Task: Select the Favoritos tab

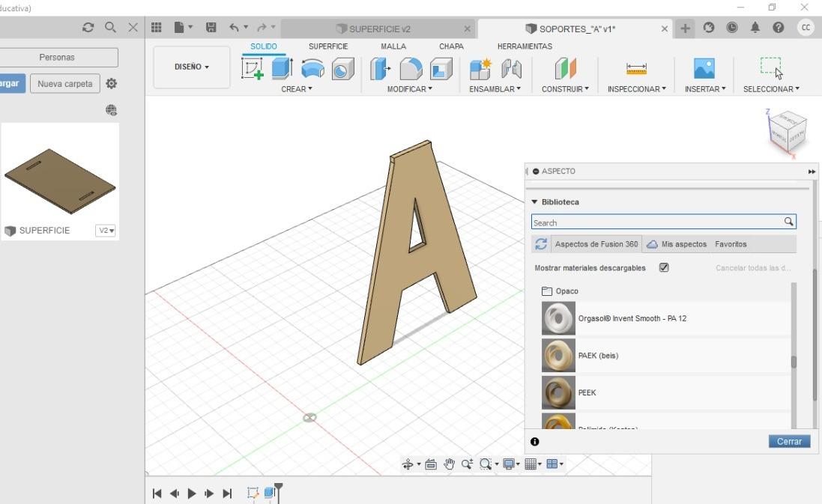Action: coord(731,244)
